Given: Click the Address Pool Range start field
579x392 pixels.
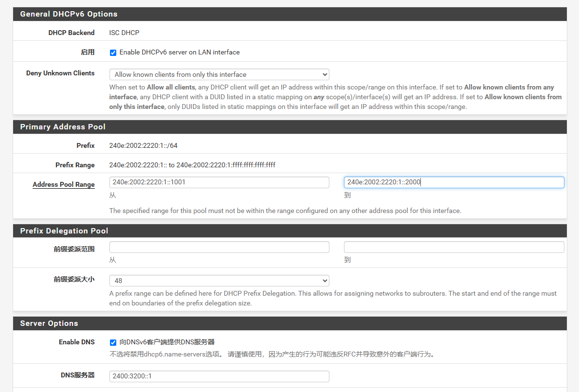Looking at the screenshot, I should click(219, 182).
